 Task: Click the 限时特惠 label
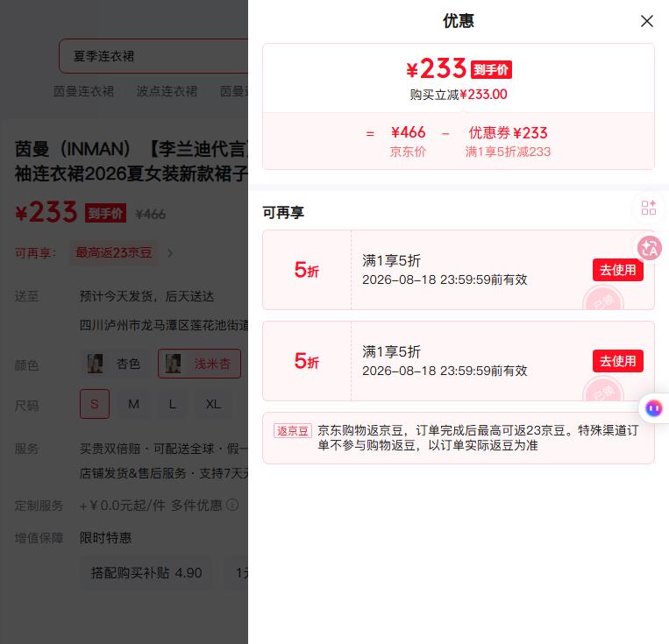(105, 538)
